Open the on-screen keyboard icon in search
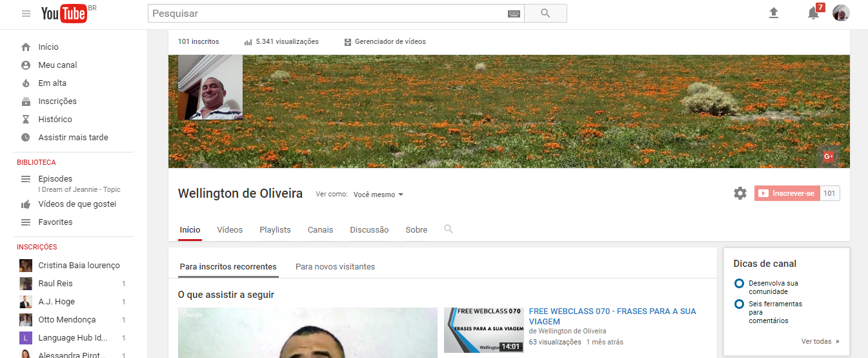This screenshot has width=868, height=358. [x=514, y=14]
